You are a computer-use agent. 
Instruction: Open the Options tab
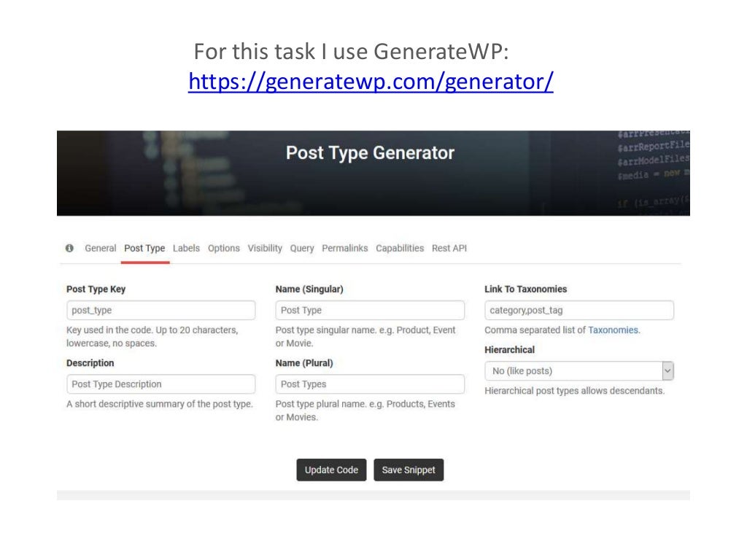tap(223, 248)
